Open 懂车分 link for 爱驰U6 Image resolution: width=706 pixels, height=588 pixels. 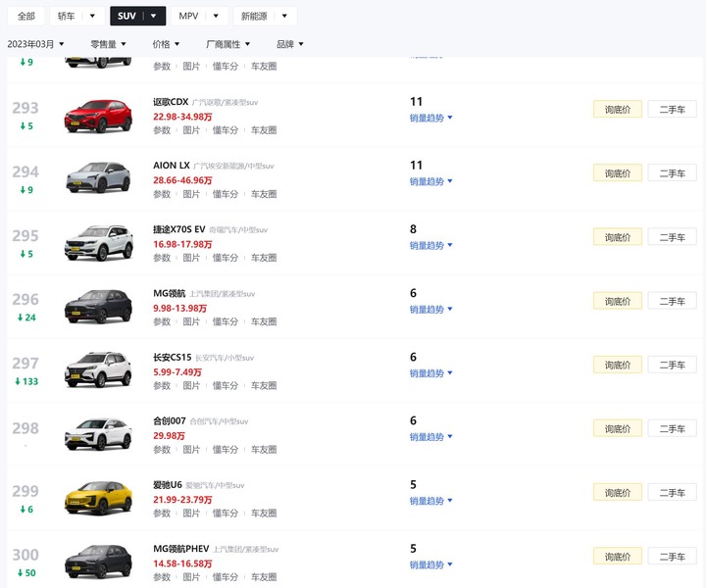[x=226, y=514]
